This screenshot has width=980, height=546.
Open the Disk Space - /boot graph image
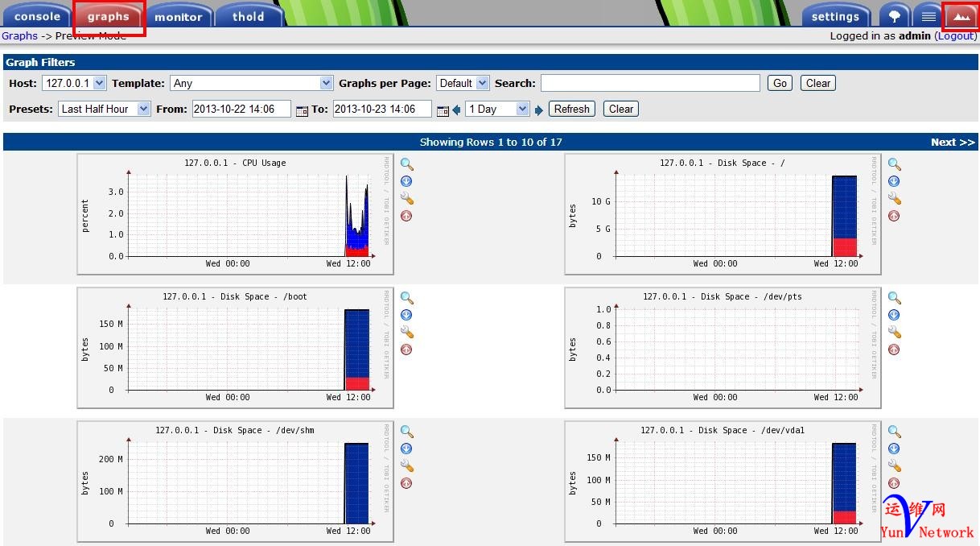point(236,347)
